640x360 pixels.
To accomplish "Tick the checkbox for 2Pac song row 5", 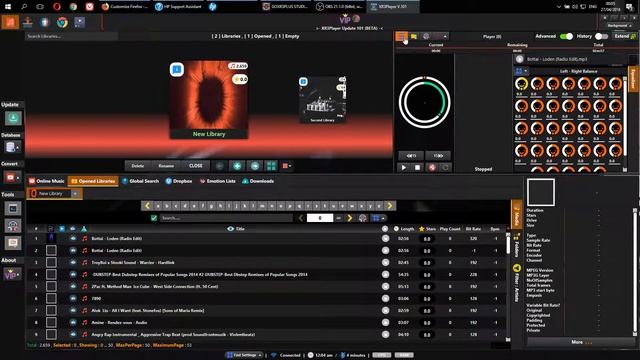I will point(51,287).
